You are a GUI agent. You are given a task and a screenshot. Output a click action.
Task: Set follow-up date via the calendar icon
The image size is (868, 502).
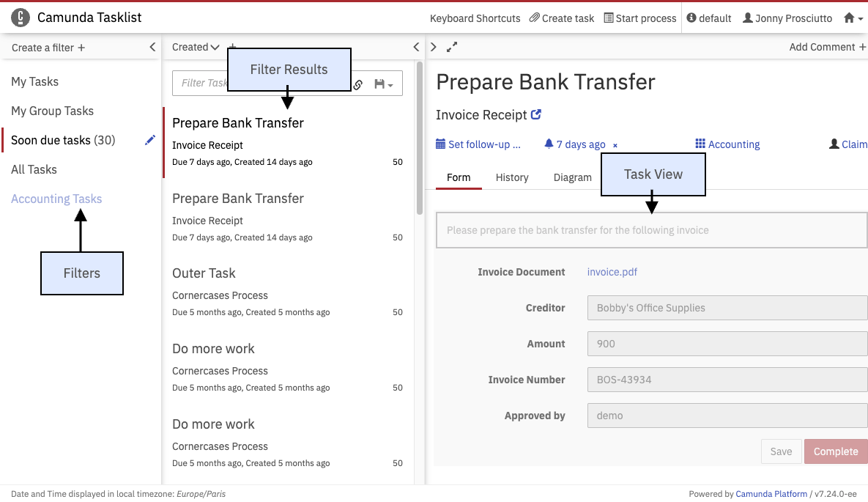coord(440,144)
